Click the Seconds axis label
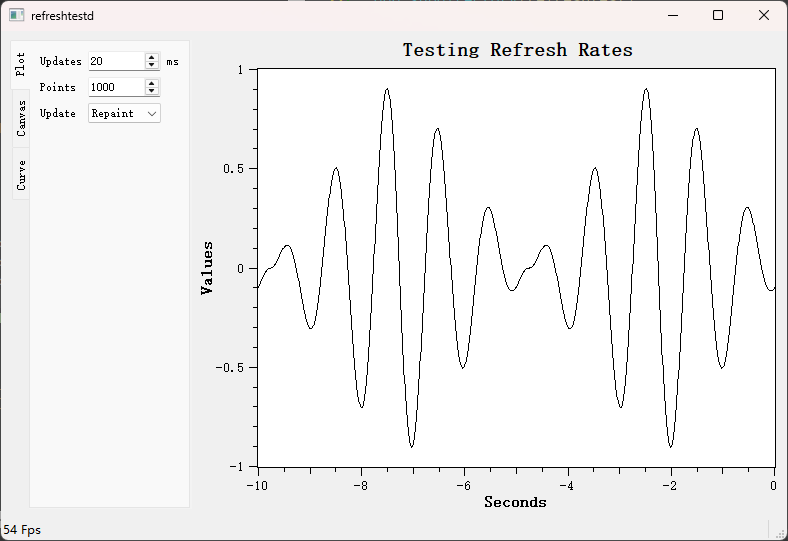Screen dimensions: 788x541 (515, 502)
